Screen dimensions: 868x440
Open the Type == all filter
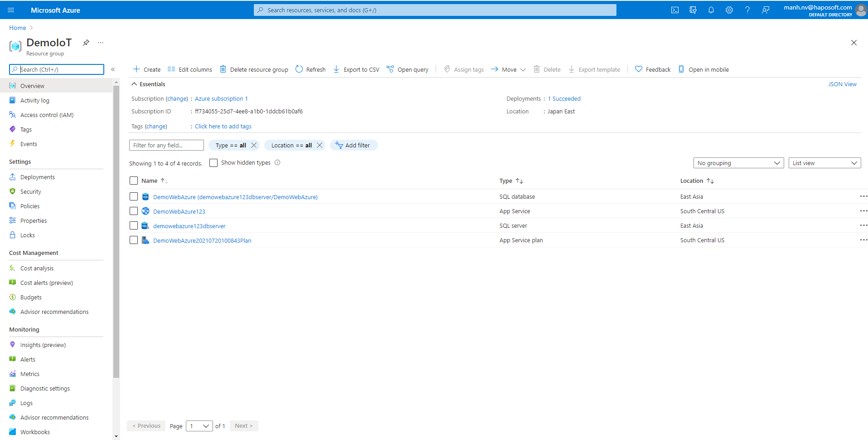tap(231, 145)
